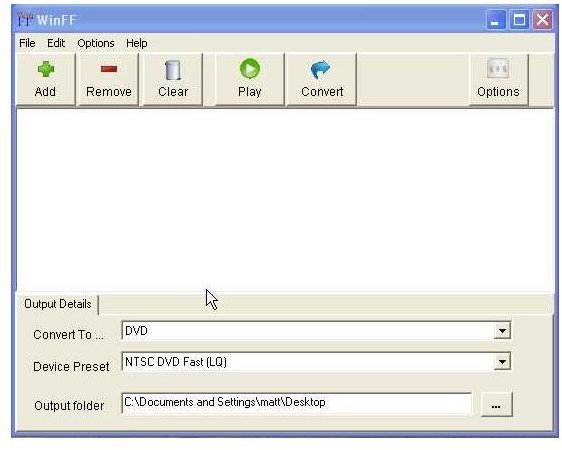This screenshot has height=450, width=562.
Task: Click the blue Convert arrow icon
Action: [x=320, y=69]
